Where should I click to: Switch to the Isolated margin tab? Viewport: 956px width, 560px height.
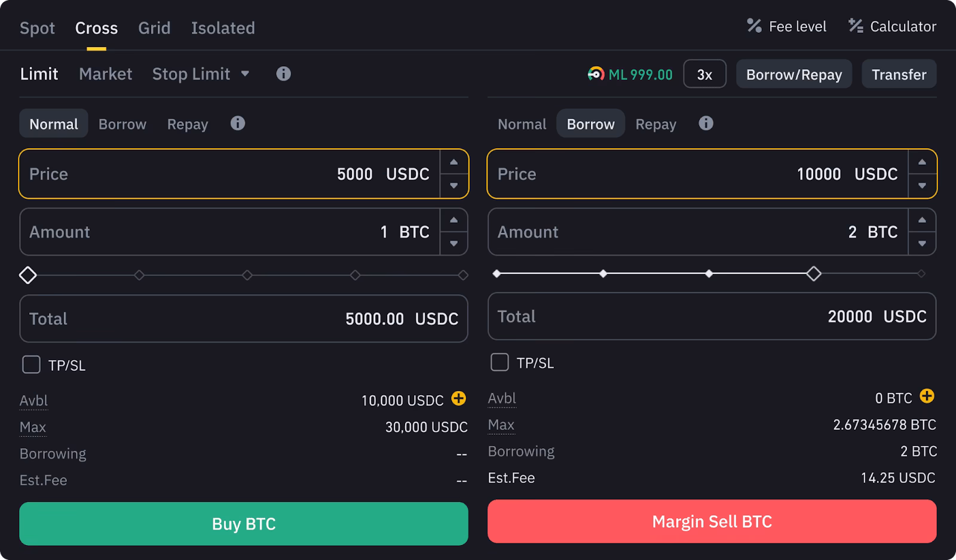(x=223, y=27)
